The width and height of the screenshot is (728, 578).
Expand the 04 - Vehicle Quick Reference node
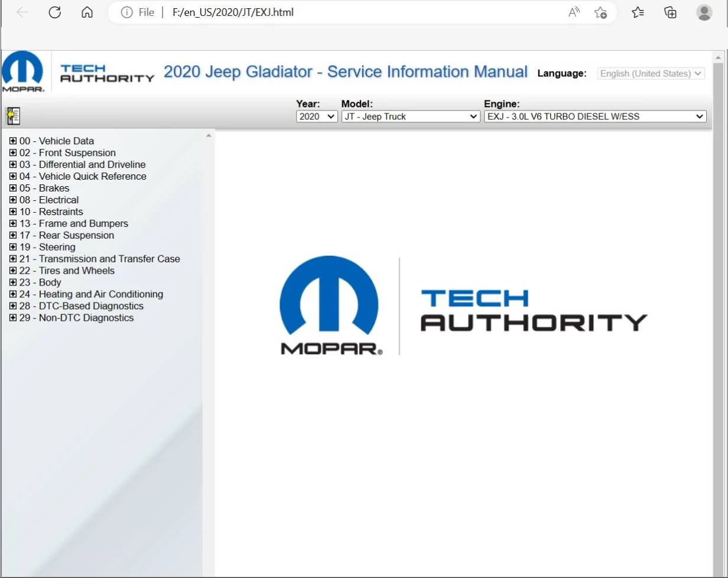click(x=13, y=176)
